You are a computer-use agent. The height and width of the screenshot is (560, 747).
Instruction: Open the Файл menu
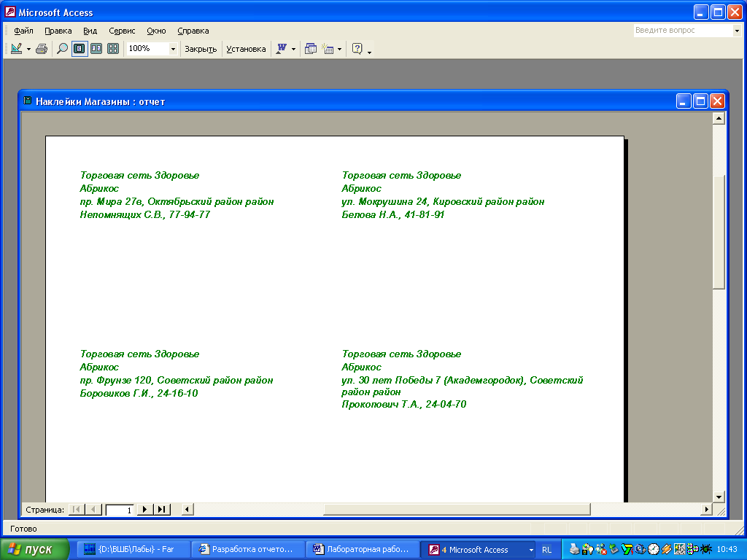click(23, 31)
